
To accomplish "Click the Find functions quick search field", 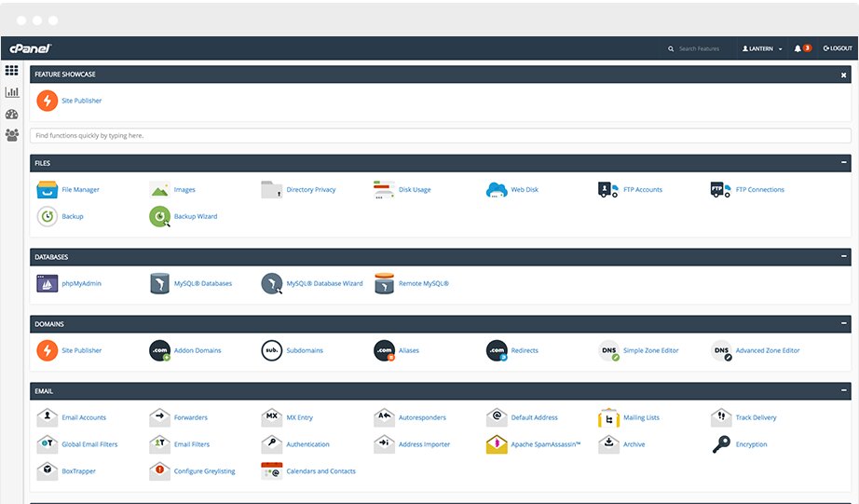I will [440, 136].
